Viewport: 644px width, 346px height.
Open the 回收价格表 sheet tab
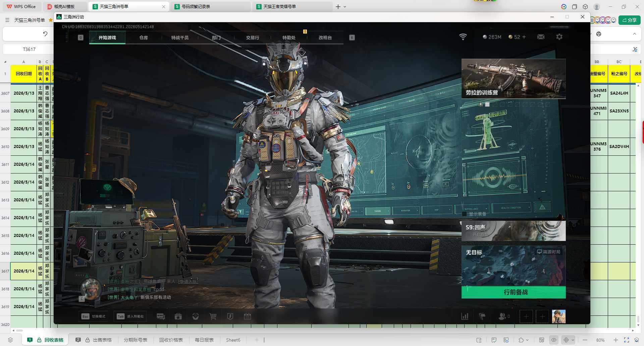click(171, 340)
